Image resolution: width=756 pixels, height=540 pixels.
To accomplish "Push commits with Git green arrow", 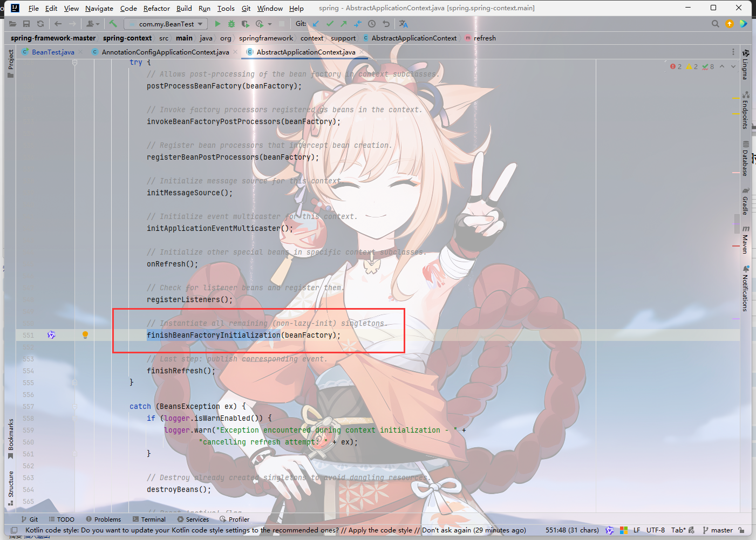I will coord(343,24).
